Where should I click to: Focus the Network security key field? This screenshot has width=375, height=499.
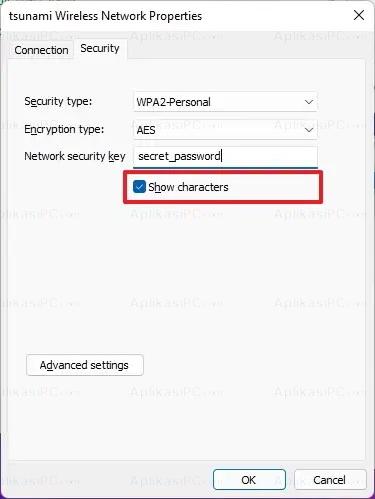click(x=225, y=156)
